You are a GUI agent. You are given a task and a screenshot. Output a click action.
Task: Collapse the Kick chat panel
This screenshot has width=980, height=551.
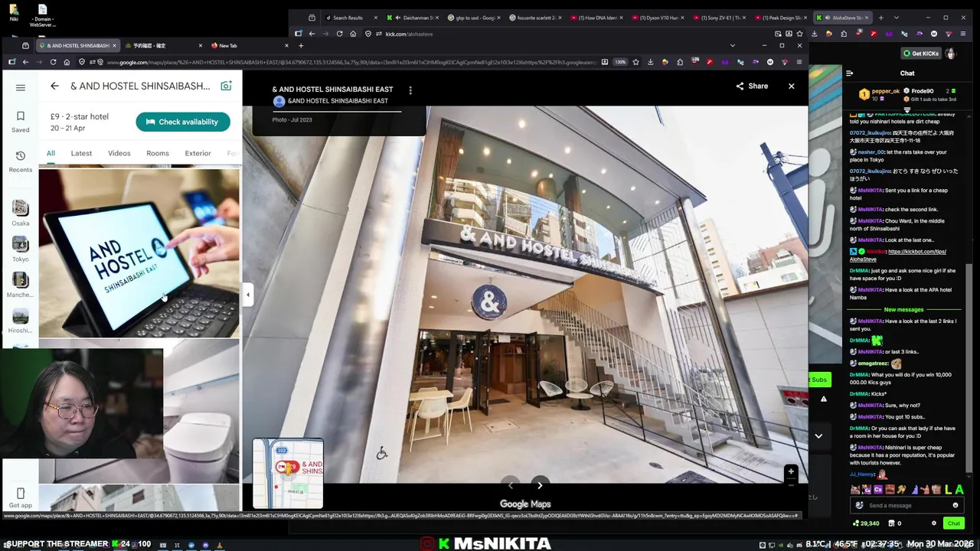point(849,73)
